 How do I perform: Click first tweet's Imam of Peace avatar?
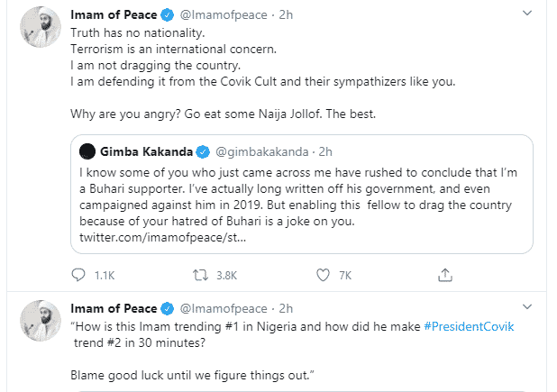[41, 27]
